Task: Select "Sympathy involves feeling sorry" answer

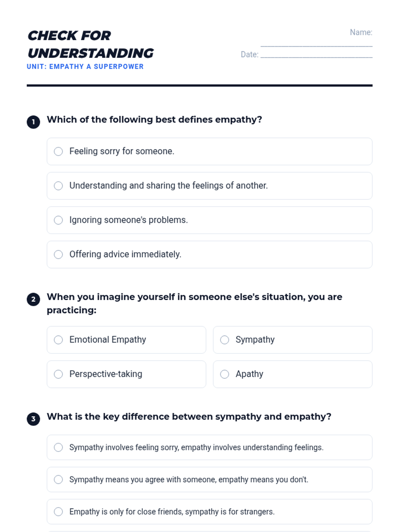Action: click(x=59, y=448)
